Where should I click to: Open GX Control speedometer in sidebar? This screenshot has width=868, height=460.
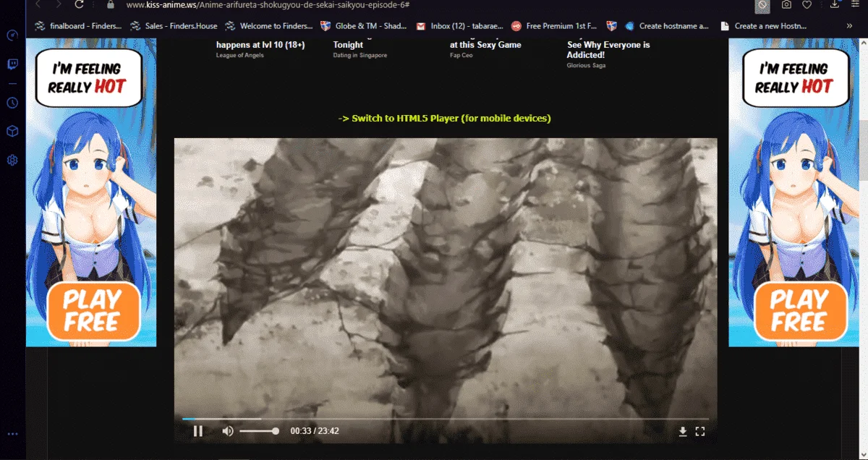12,35
